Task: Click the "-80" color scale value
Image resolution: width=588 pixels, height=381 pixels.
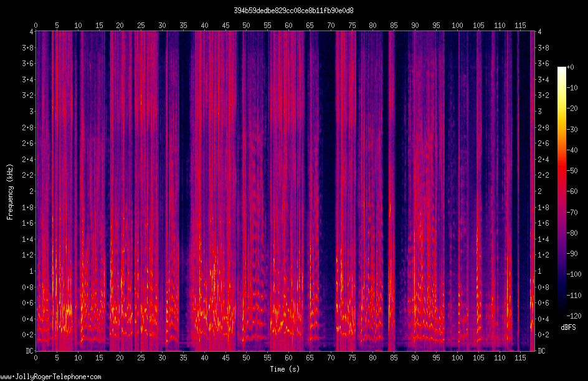Action: click(572, 233)
